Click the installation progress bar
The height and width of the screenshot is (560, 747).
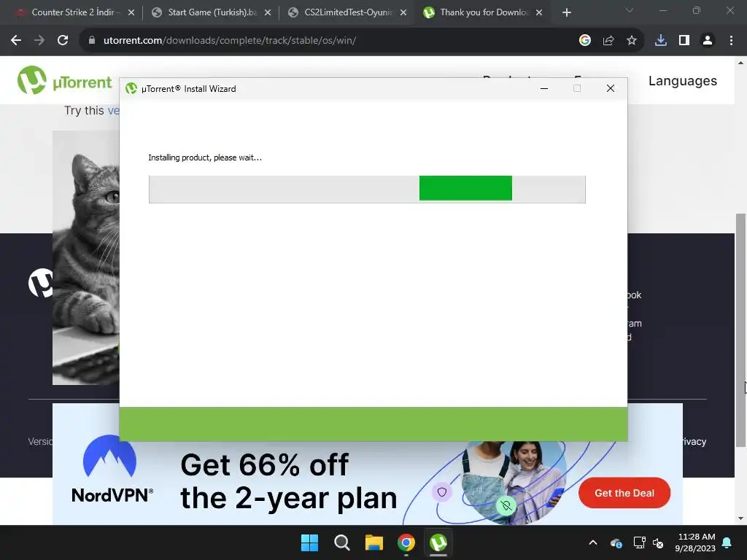click(367, 189)
